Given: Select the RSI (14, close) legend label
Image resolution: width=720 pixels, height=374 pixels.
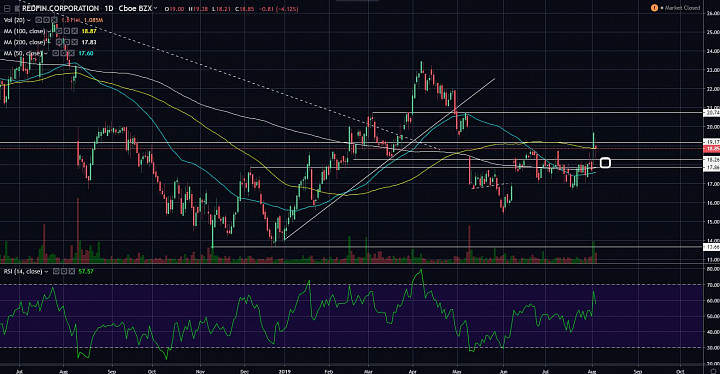Looking at the screenshot, I should point(23,272).
